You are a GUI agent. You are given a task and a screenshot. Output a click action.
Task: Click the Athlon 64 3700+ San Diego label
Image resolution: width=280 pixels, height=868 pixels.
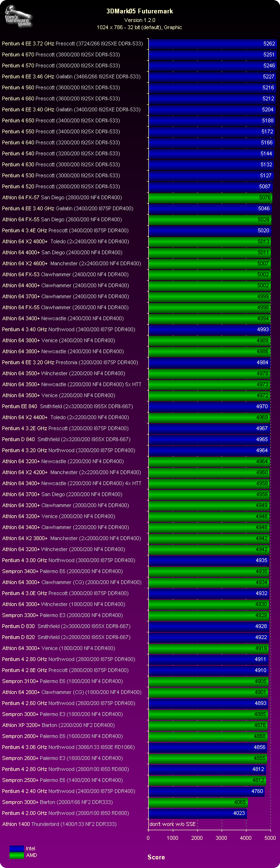[62, 494]
